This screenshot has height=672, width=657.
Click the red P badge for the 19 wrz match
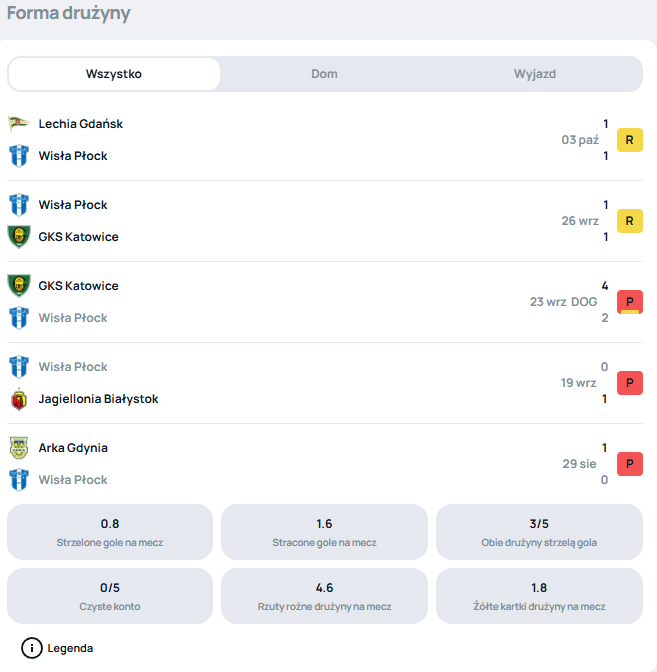click(x=629, y=383)
